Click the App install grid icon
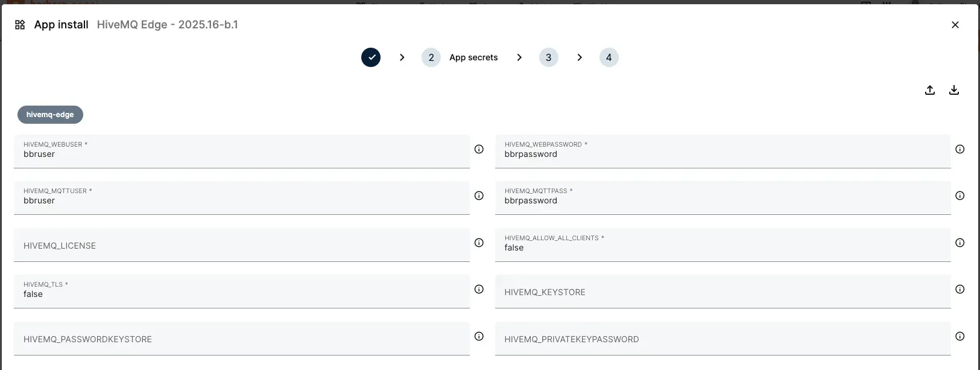Screen dimensions: 980x370 20,25
